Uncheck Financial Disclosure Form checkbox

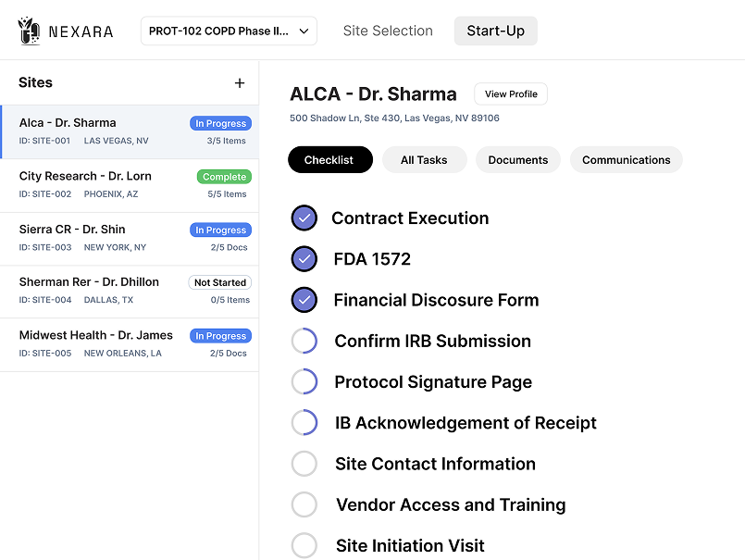coord(304,300)
